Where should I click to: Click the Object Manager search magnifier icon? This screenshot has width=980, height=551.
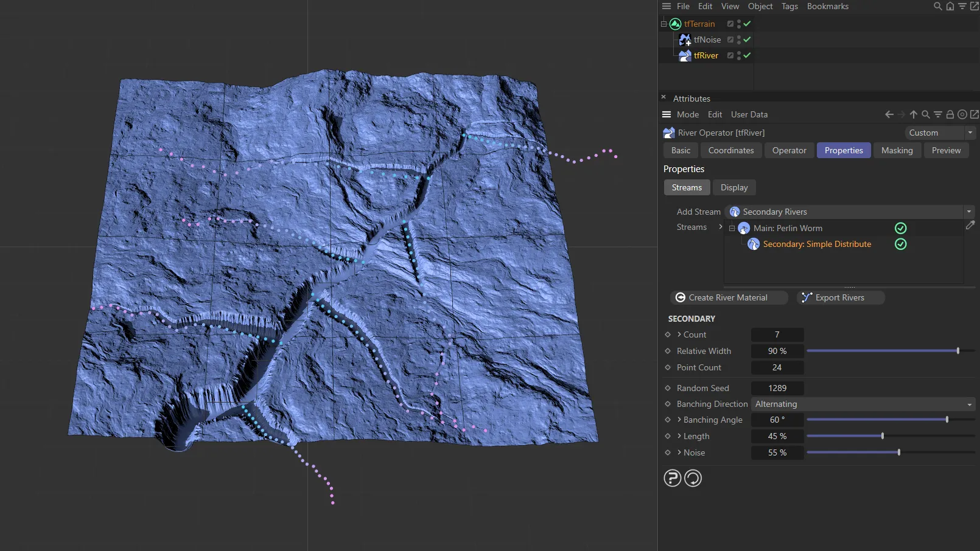937,7
